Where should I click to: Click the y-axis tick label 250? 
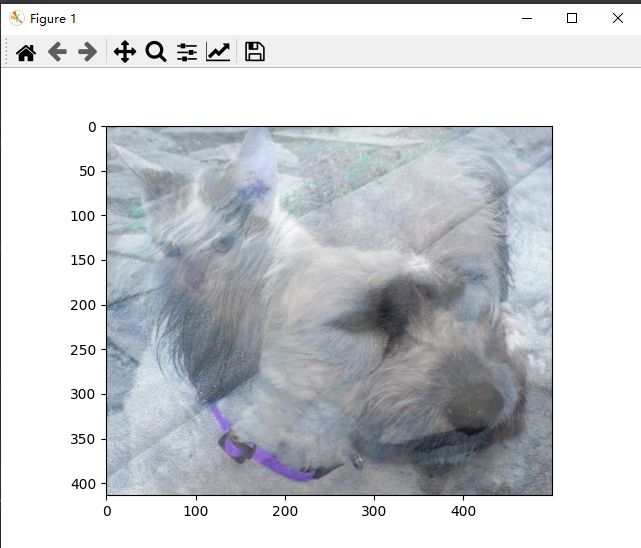point(83,350)
